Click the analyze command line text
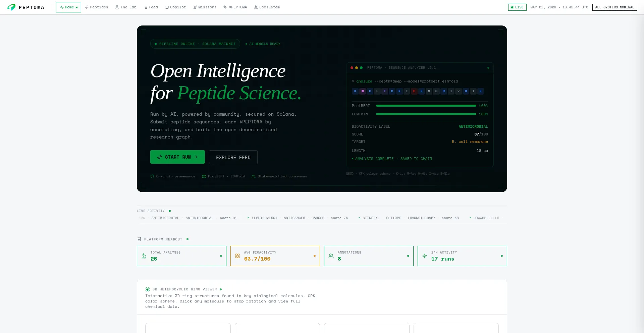This screenshot has width=644, height=333. pos(405,81)
